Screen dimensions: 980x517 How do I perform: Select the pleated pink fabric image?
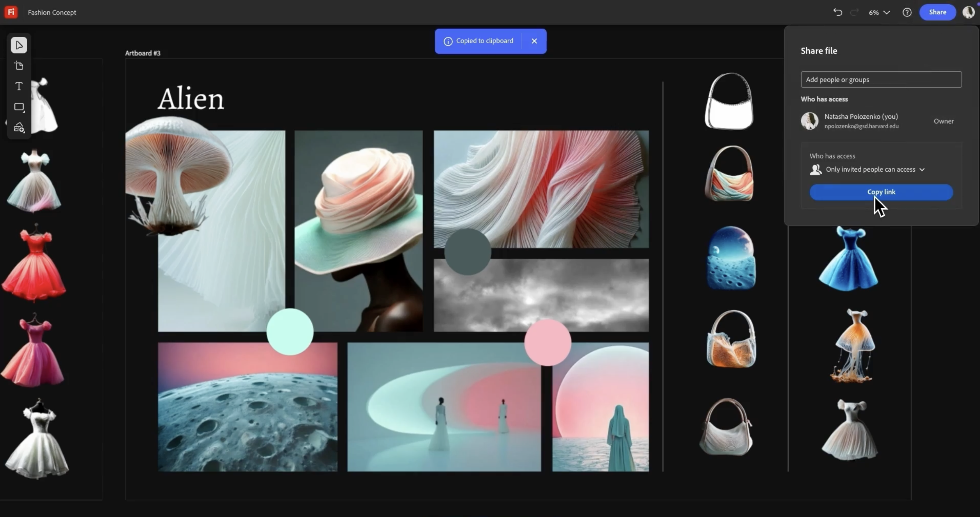click(541, 189)
